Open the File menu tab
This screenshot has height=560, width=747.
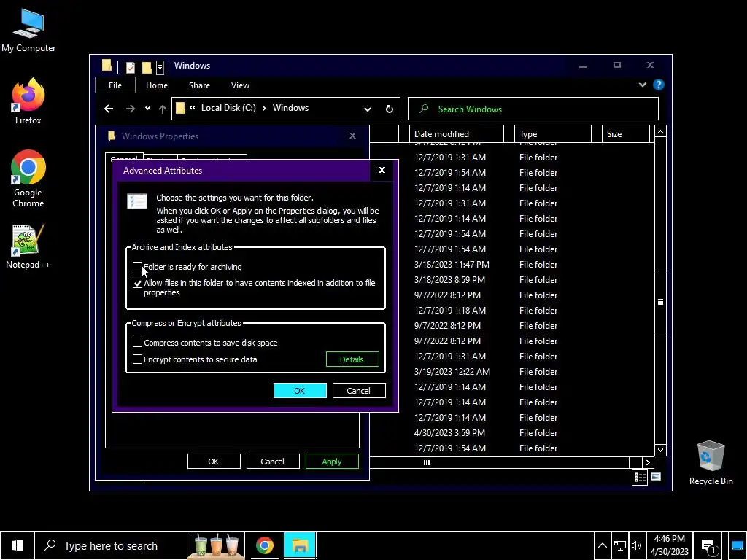coord(115,85)
